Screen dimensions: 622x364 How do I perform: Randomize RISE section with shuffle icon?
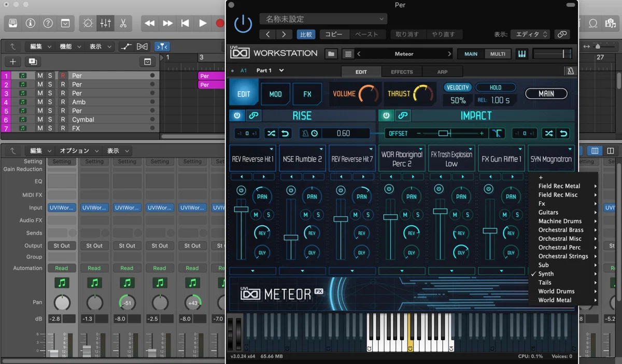271,134
